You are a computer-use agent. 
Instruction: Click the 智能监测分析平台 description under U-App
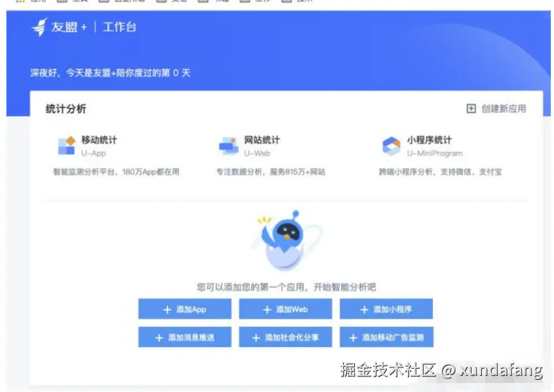tap(116, 172)
